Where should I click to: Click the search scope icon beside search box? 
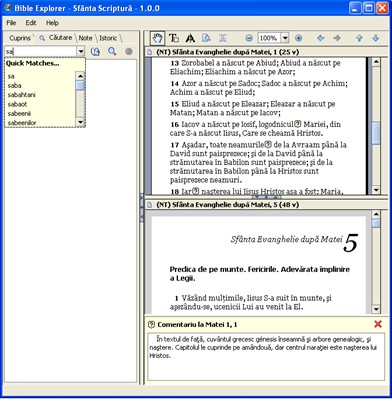pos(95,52)
